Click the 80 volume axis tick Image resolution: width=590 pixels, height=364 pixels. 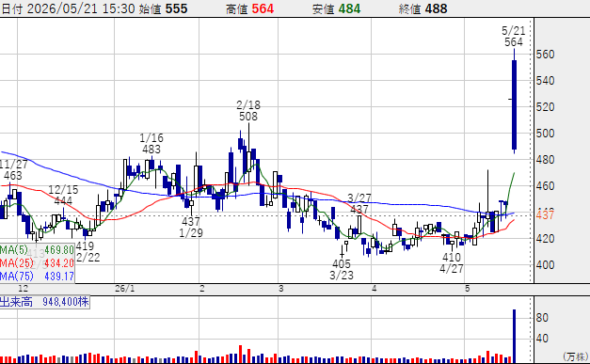pyautogui.click(x=542, y=318)
